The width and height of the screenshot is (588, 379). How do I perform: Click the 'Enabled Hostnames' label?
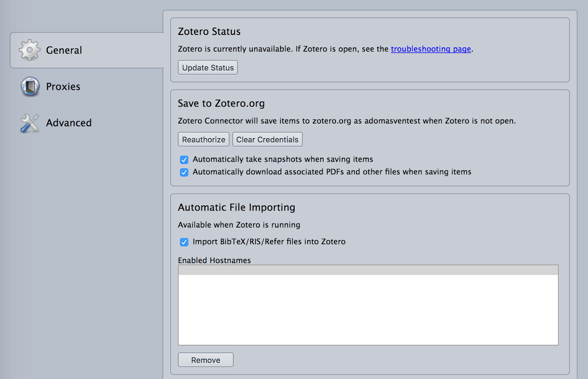[x=214, y=260]
